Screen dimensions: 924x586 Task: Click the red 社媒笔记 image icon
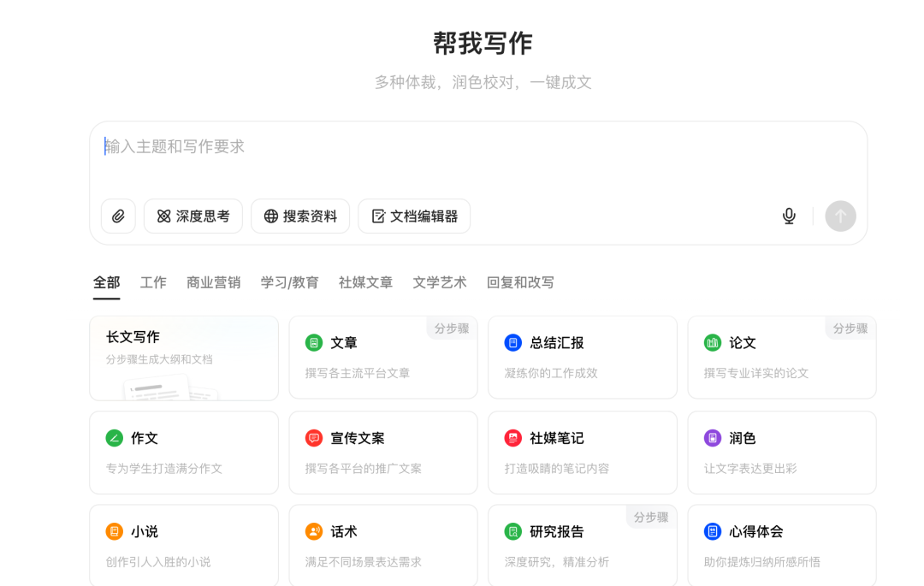pyautogui.click(x=513, y=438)
